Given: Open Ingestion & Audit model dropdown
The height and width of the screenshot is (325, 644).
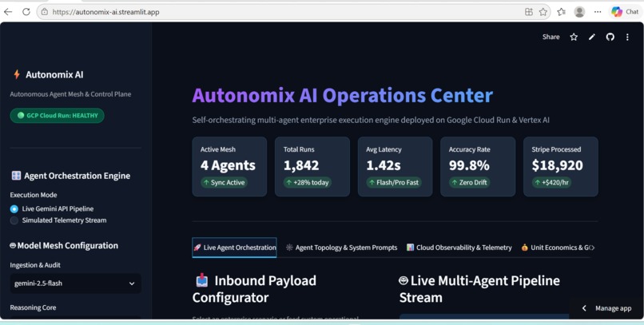Looking at the screenshot, I should (x=76, y=283).
